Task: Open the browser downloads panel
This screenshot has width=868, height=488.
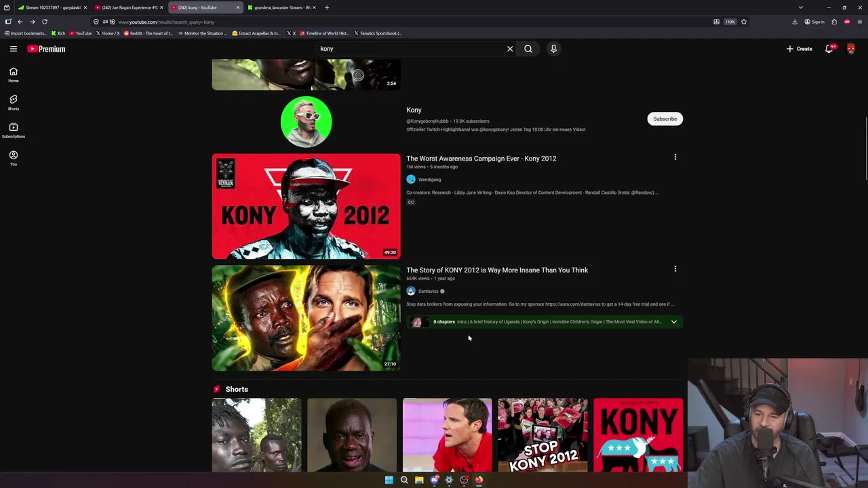Action: point(795,22)
